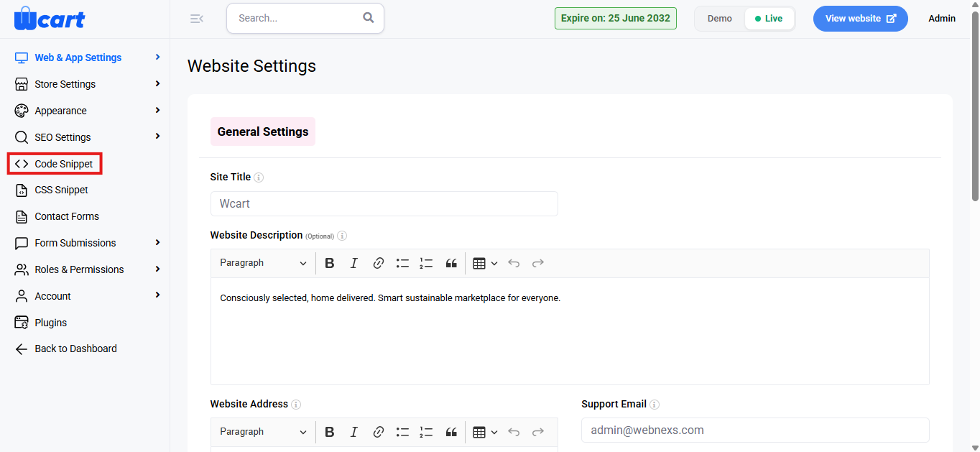Select General Settings section tab
Image resolution: width=980 pixels, height=452 pixels.
pyautogui.click(x=263, y=132)
